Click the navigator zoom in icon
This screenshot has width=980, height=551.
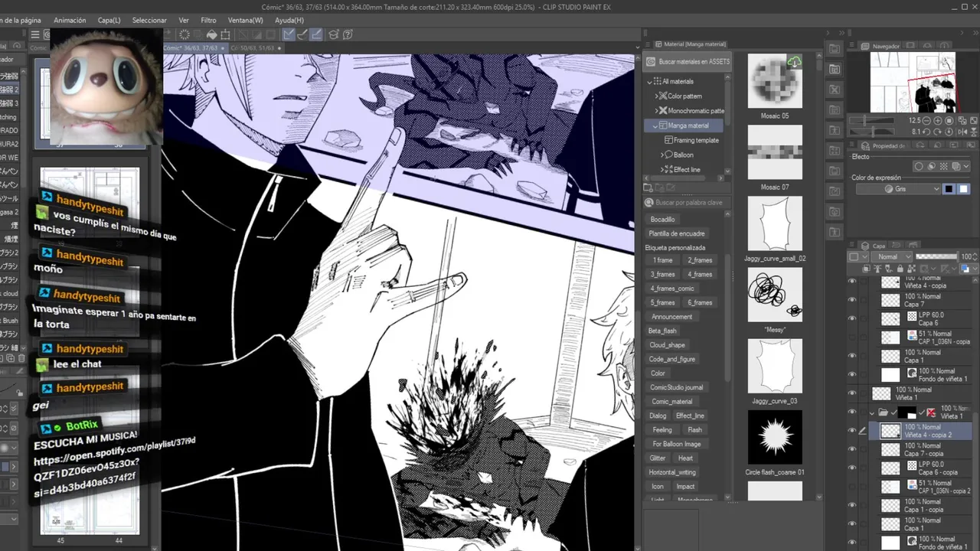938,120
